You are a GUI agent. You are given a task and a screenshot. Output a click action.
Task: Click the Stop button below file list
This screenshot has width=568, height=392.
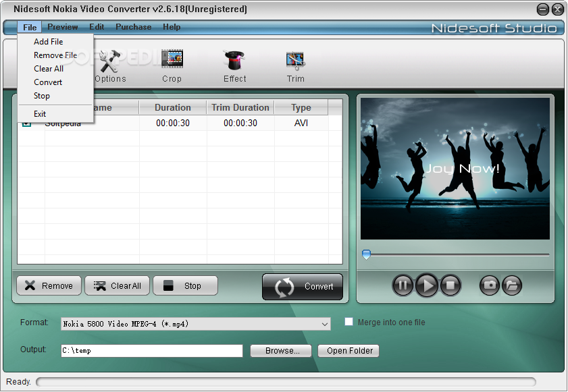point(185,285)
